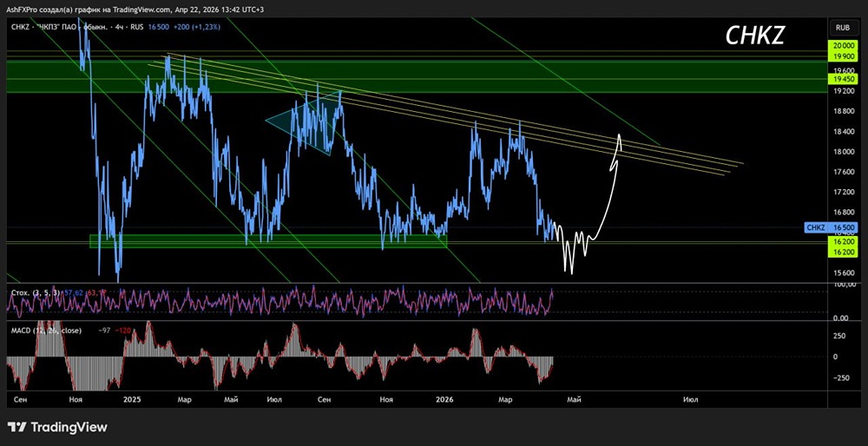Click the 15 600 price scale value
Viewport: 868px width, 446px height.
click(843, 272)
